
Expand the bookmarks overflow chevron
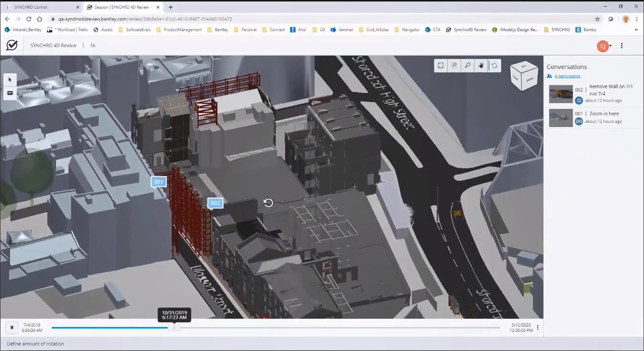tap(637, 30)
